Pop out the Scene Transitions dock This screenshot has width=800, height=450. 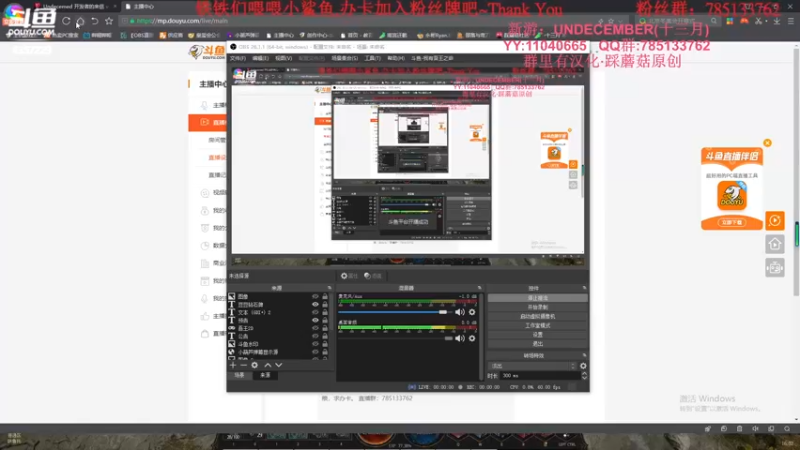584,355
